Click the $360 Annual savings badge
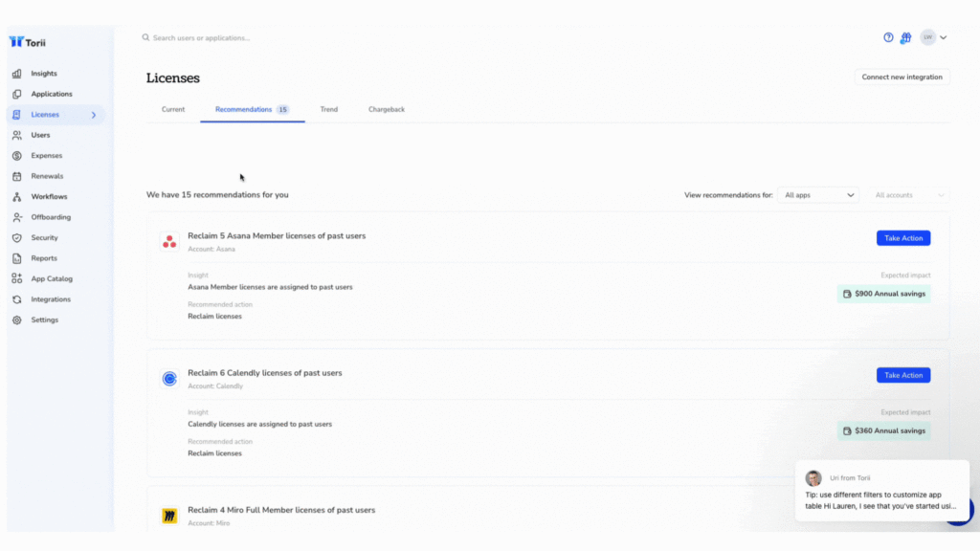 pos(883,431)
